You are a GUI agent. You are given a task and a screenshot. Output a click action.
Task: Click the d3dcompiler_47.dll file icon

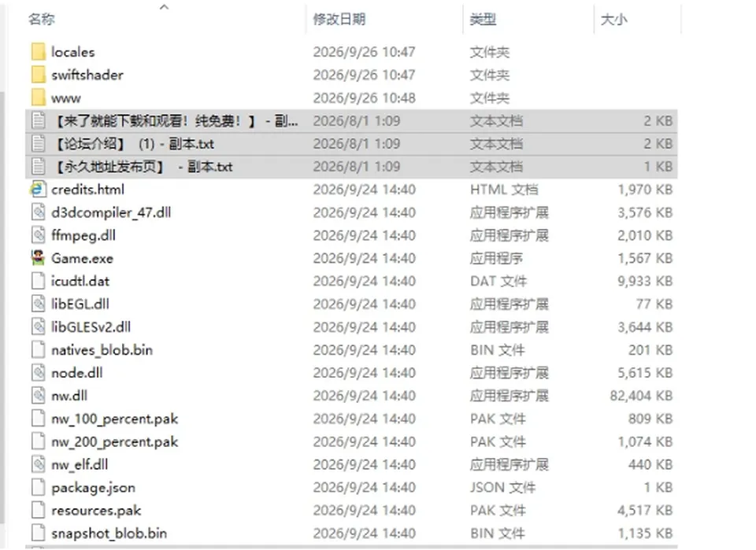(x=38, y=212)
